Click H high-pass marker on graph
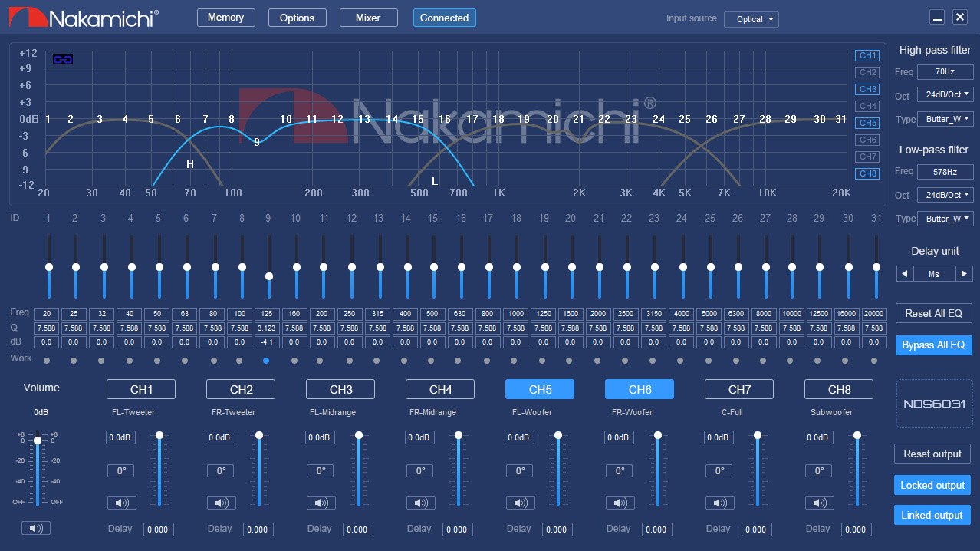980x551 pixels. click(190, 164)
